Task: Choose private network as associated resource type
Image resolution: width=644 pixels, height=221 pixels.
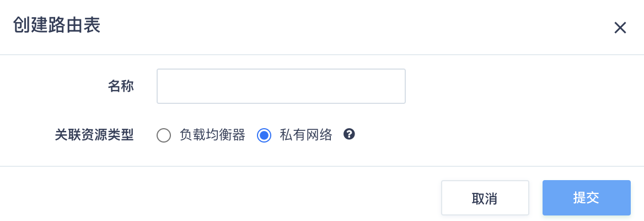Action: coord(264,135)
